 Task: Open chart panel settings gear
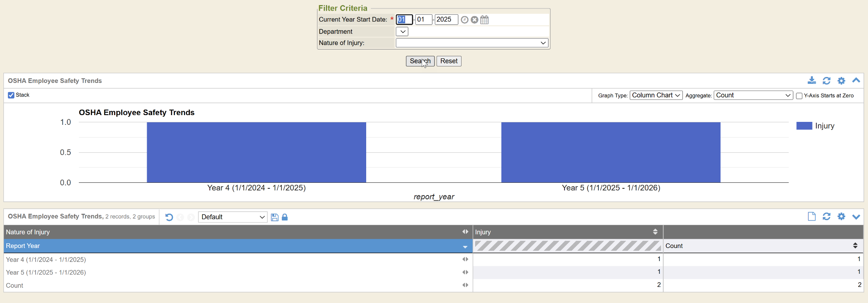click(x=841, y=80)
